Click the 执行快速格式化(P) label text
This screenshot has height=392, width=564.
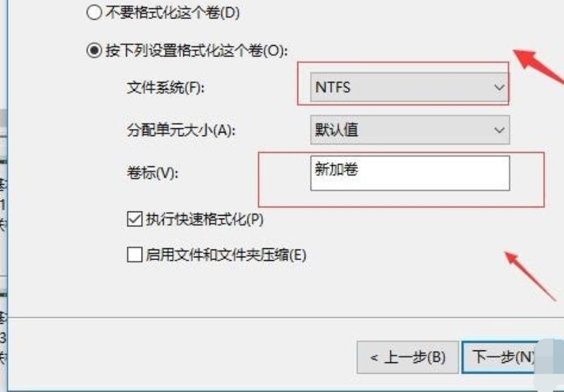point(204,219)
